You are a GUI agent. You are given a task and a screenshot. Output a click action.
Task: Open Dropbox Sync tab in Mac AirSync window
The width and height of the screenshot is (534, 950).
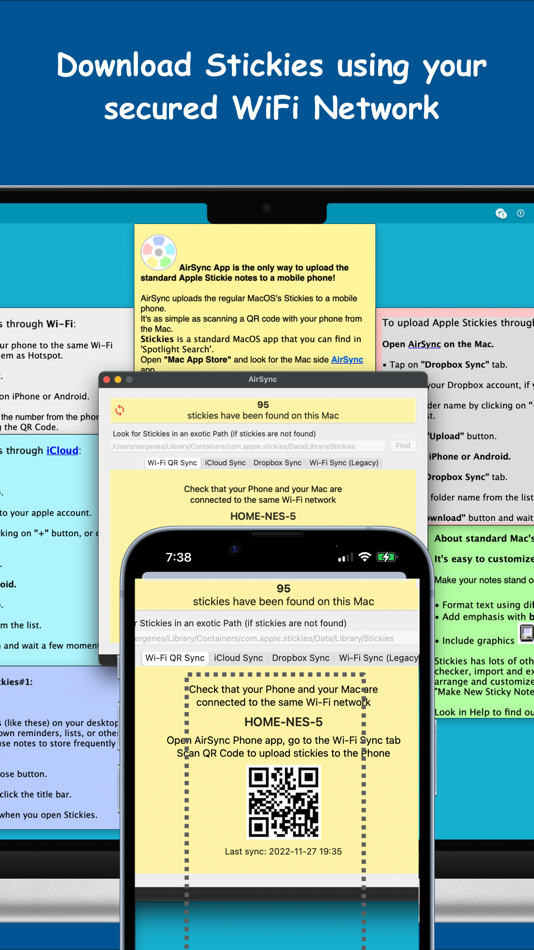click(277, 462)
